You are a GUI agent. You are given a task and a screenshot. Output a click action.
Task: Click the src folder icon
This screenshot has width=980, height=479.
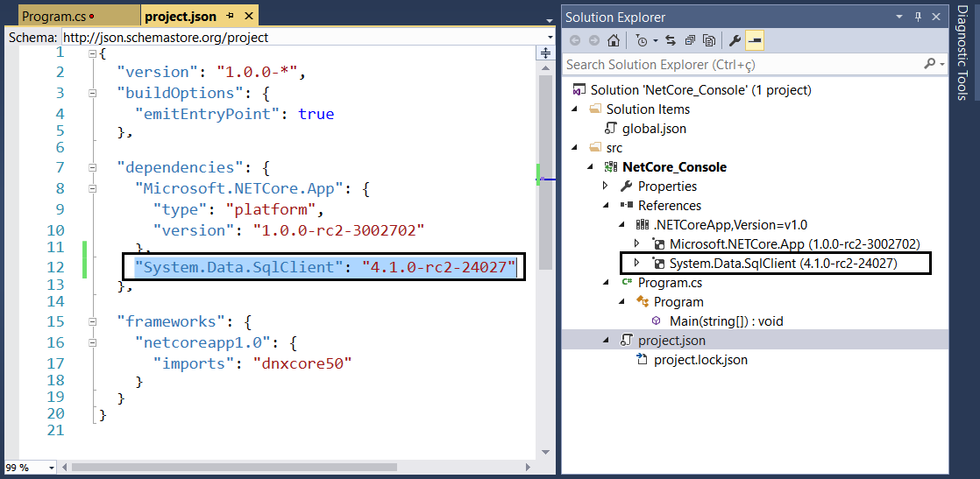595,148
